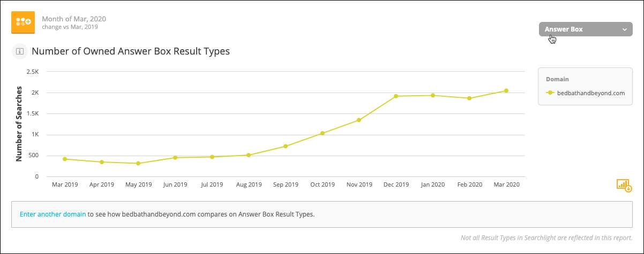Select the May 2019 data point
This screenshot has width=644, height=254.
point(138,164)
